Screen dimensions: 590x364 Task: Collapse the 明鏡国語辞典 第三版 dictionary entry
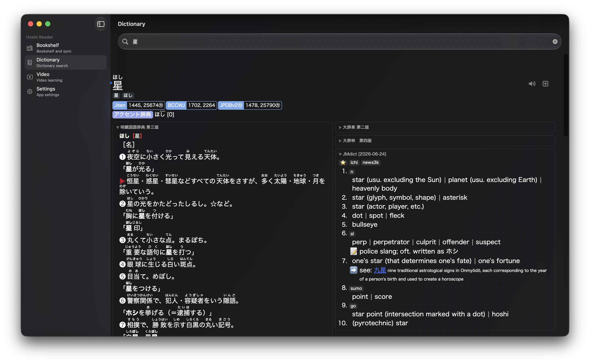coord(137,127)
